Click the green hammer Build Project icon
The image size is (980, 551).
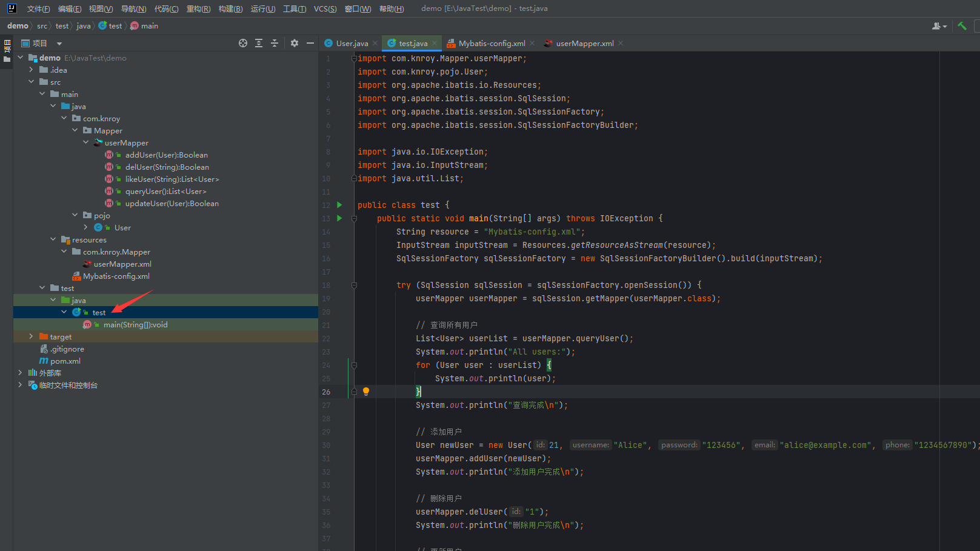click(962, 26)
